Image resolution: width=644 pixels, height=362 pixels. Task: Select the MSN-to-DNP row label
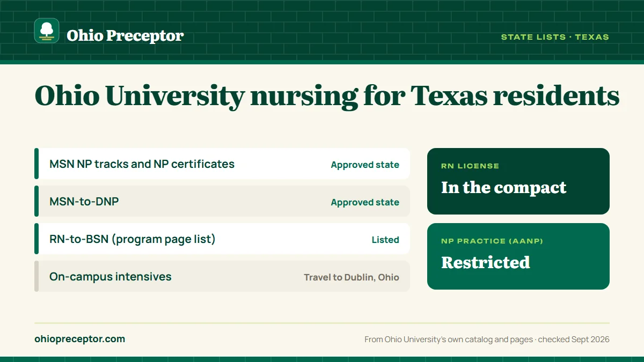coord(84,202)
